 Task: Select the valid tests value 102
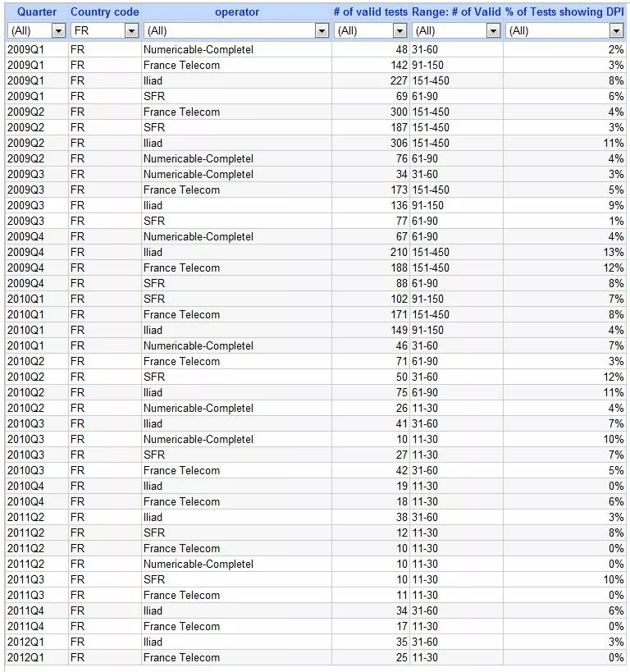point(399,299)
